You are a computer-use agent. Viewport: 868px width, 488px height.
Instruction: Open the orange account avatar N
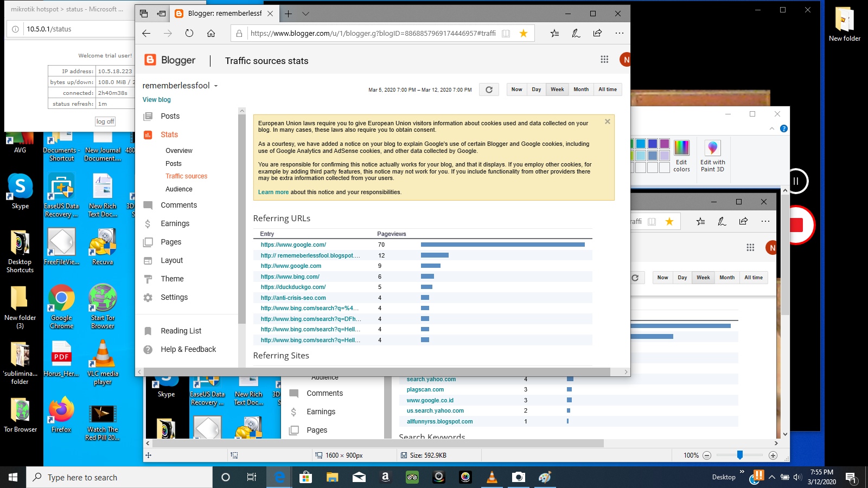pos(625,60)
